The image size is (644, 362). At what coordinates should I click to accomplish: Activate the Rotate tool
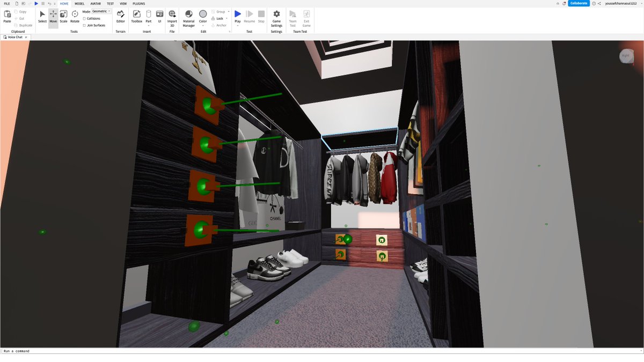click(75, 16)
